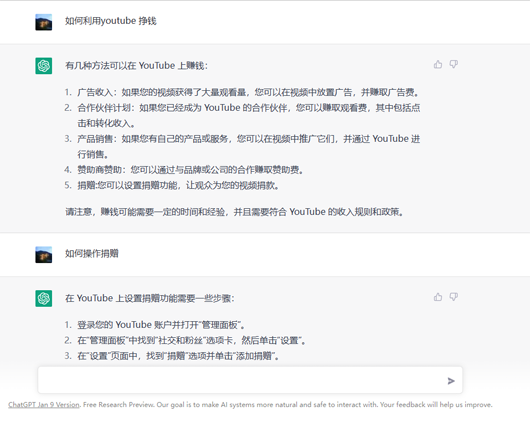Click list item 2 about 合作伙伴计划
The height and width of the screenshot is (422, 530).
(242, 115)
